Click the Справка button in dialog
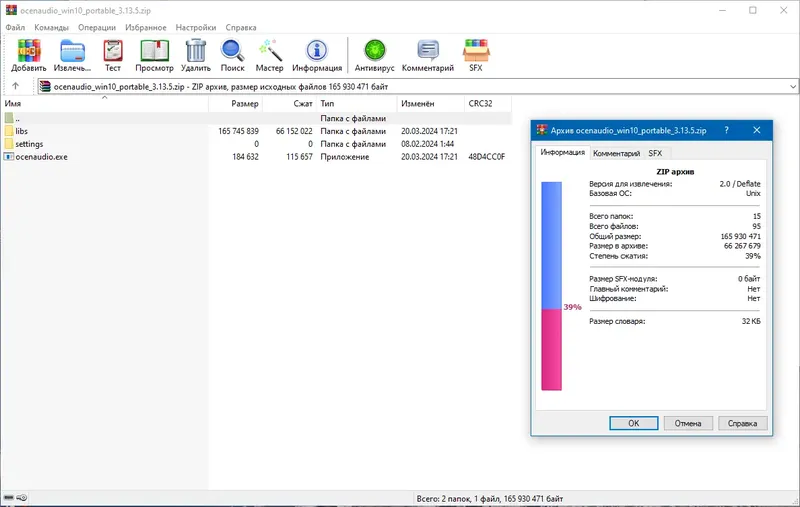 [742, 423]
